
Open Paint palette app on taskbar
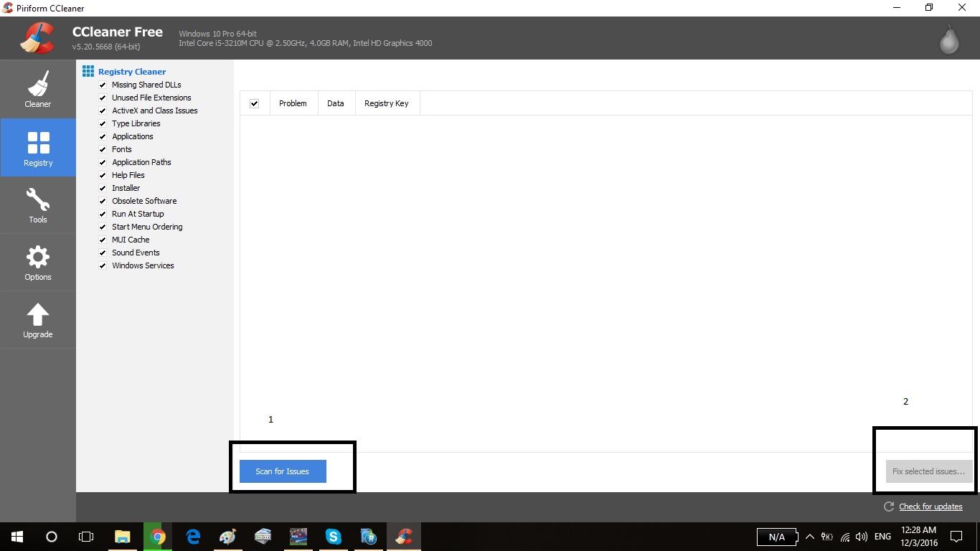coord(227,537)
